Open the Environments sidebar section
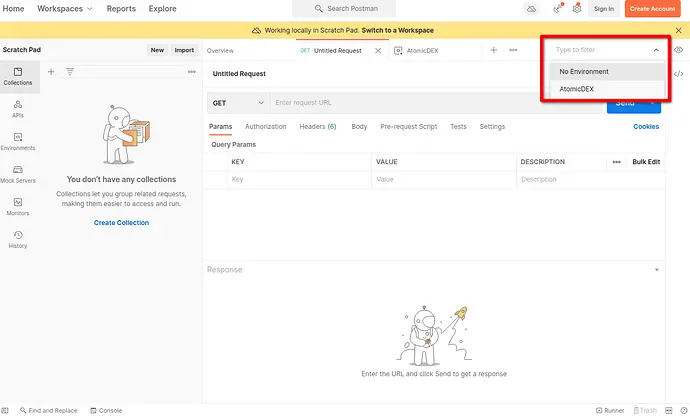Screen dimensions: 690x416 (18, 141)
